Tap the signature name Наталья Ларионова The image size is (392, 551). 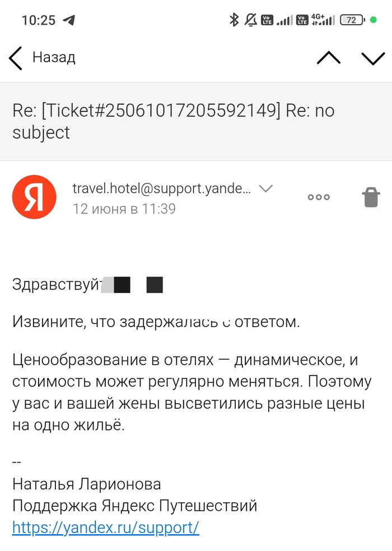pyautogui.click(x=87, y=484)
